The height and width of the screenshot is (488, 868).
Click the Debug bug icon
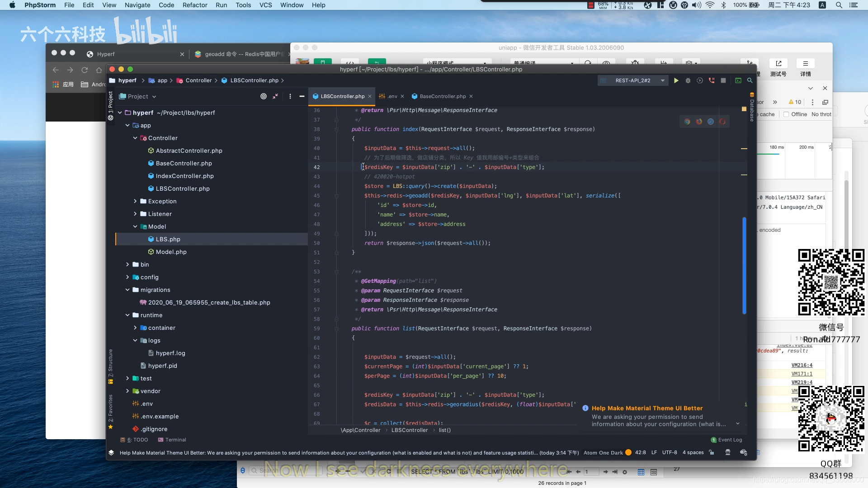click(x=688, y=80)
